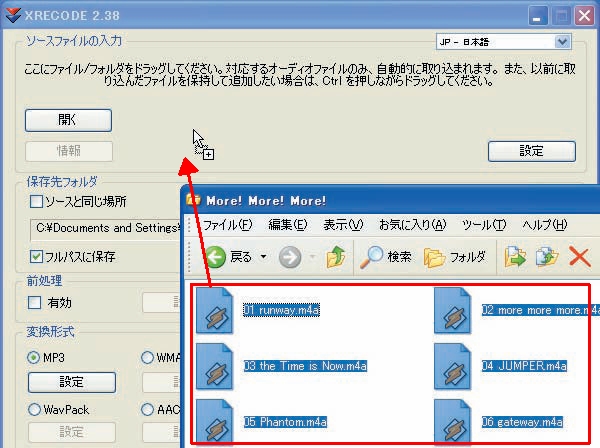Viewport: 600px width, 448px height.
Task: Select the 04 JUMPER.m4a file icon
Action: 452,367
